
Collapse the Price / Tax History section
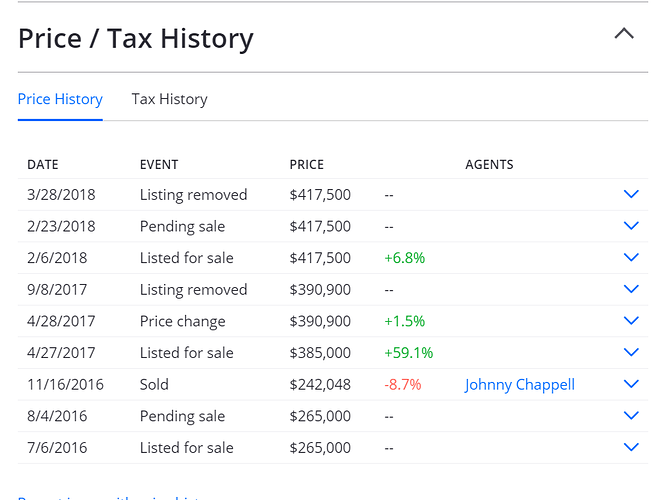(x=624, y=33)
